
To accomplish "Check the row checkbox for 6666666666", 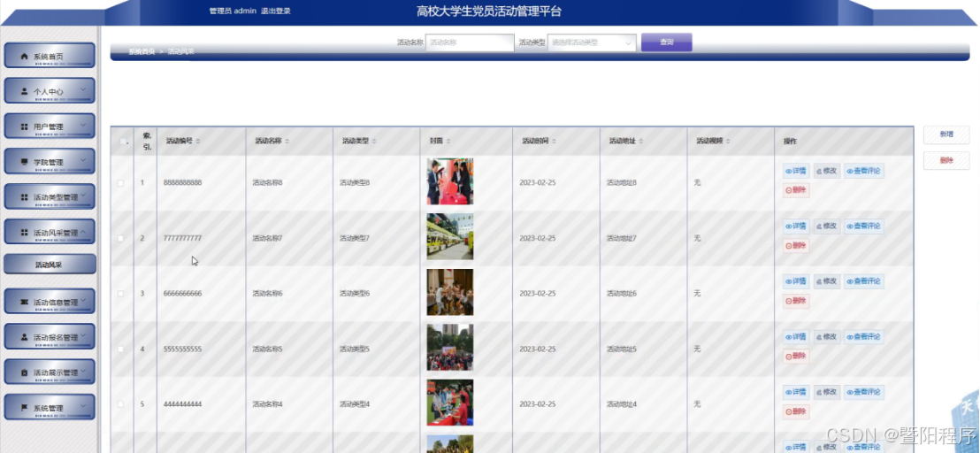I will tap(120, 294).
